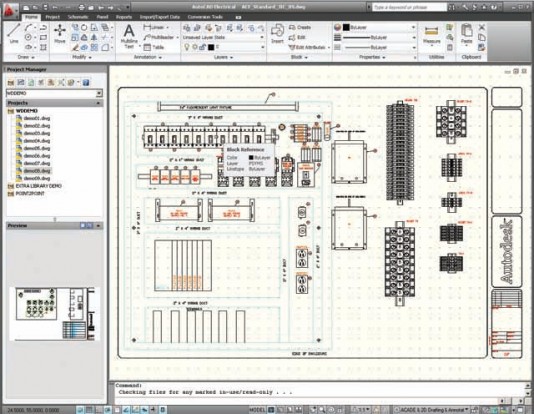
Task: Click the black layer color swatch
Action: (x=211, y=47)
